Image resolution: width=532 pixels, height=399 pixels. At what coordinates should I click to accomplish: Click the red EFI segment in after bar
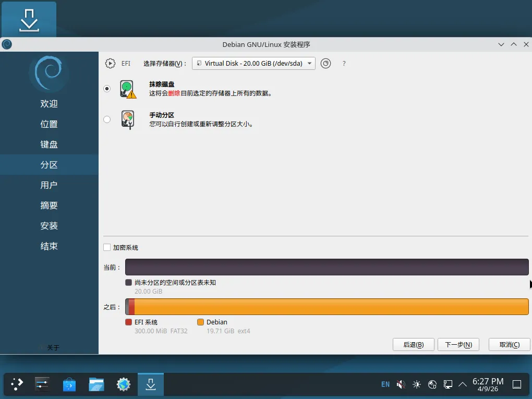131,307
